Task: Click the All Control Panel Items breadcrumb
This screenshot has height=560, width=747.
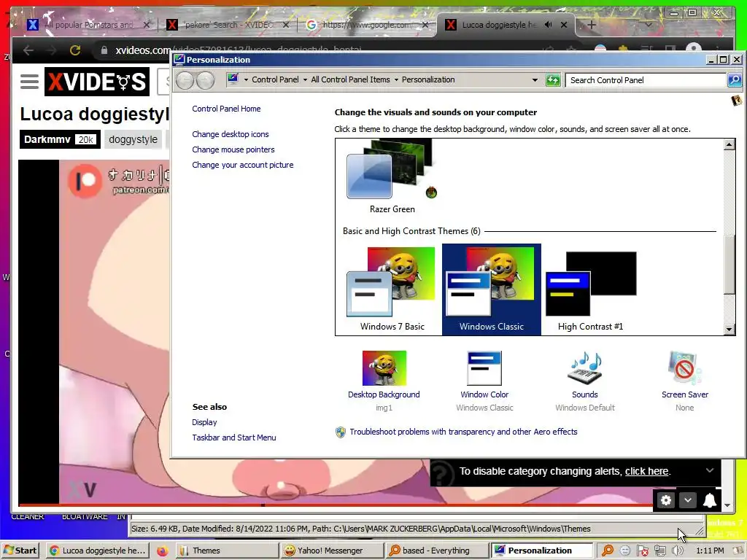Action: [x=350, y=79]
